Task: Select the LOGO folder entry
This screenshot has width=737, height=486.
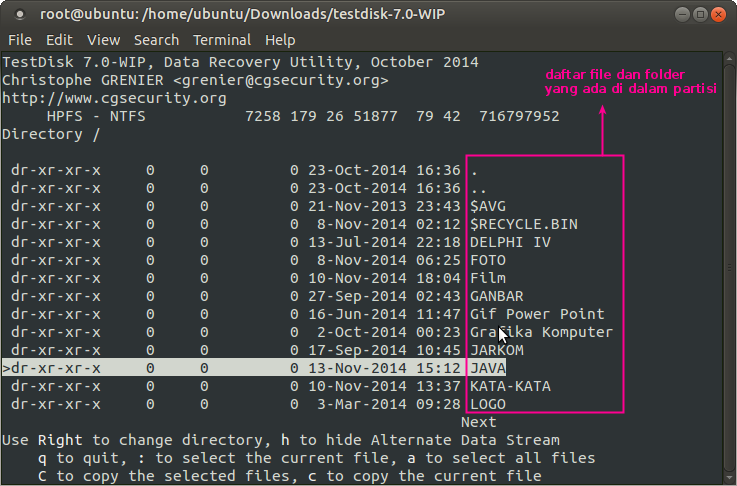Action: click(x=488, y=404)
